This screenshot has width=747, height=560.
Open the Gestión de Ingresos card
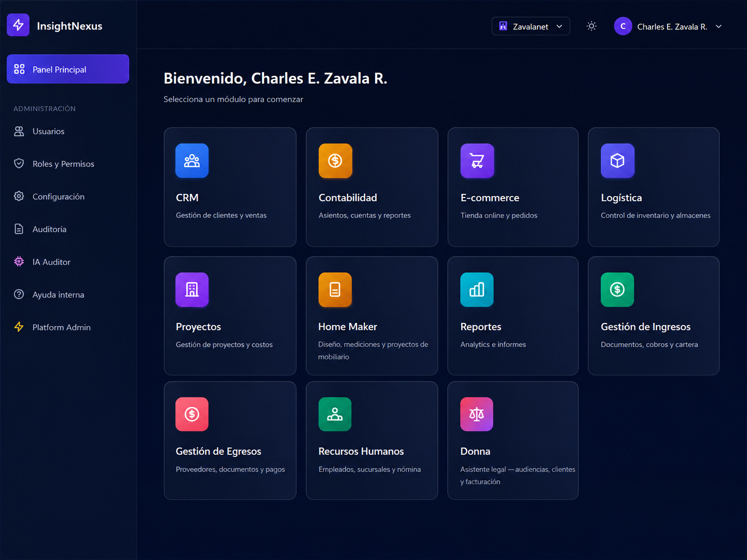(654, 316)
